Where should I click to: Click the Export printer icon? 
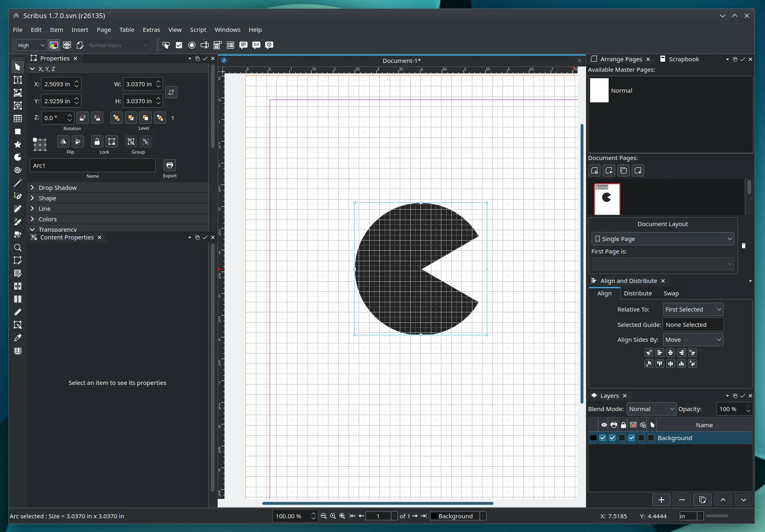point(170,165)
